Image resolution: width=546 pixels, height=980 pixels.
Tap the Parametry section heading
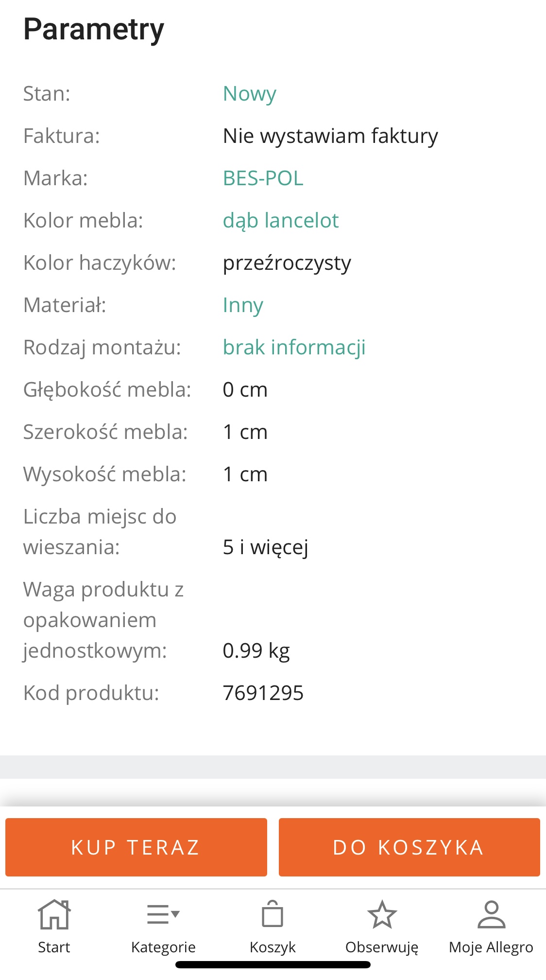[94, 29]
